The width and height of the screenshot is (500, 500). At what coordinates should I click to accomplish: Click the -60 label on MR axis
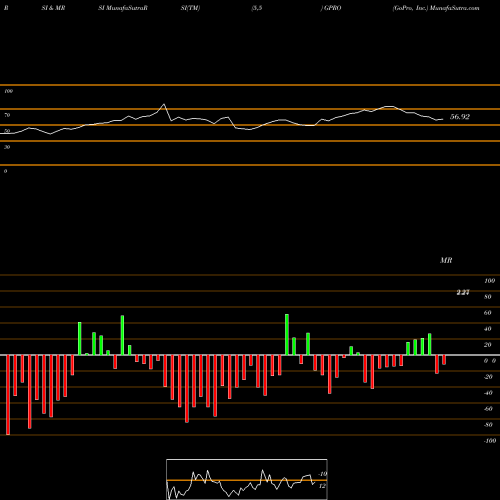point(488,409)
